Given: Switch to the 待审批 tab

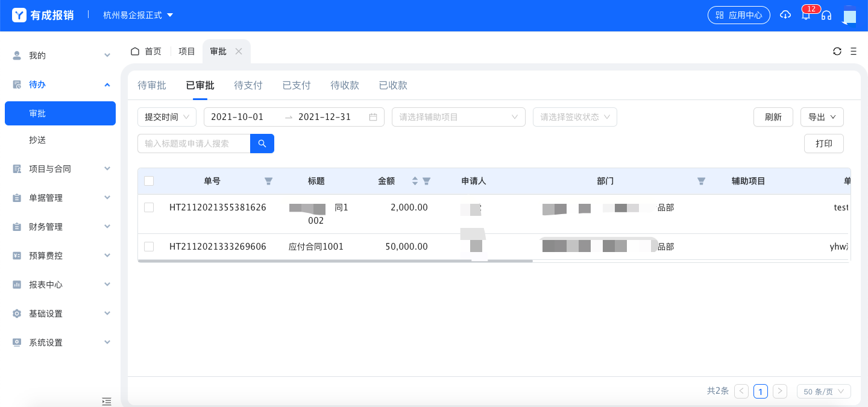Looking at the screenshot, I should point(152,86).
